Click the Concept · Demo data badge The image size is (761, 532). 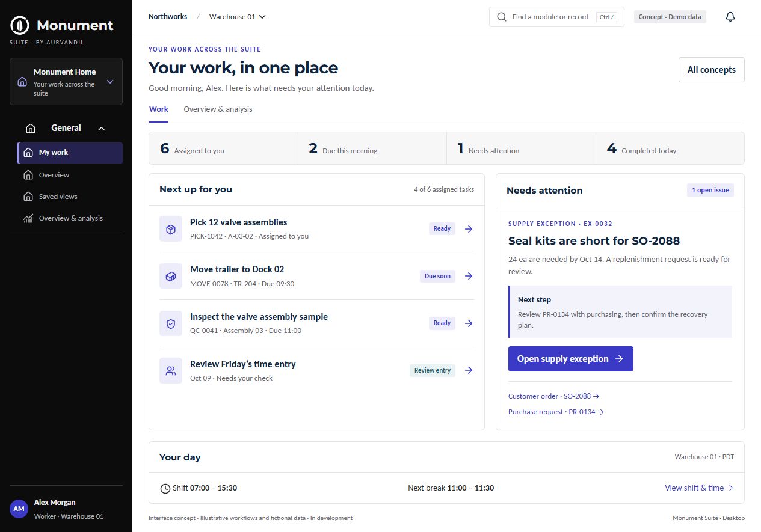[670, 17]
